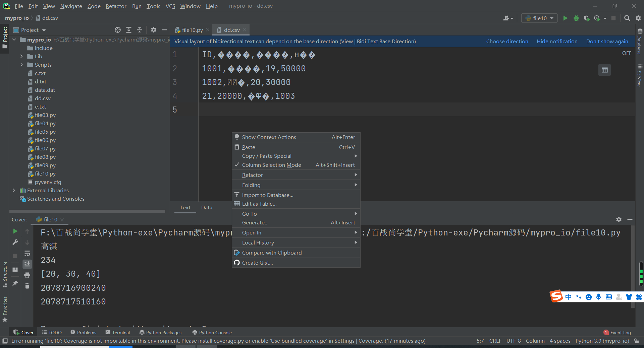Start debugging with the bug icon
Image resolution: width=644 pixels, height=348 pixels.
[x=576, y=18]
